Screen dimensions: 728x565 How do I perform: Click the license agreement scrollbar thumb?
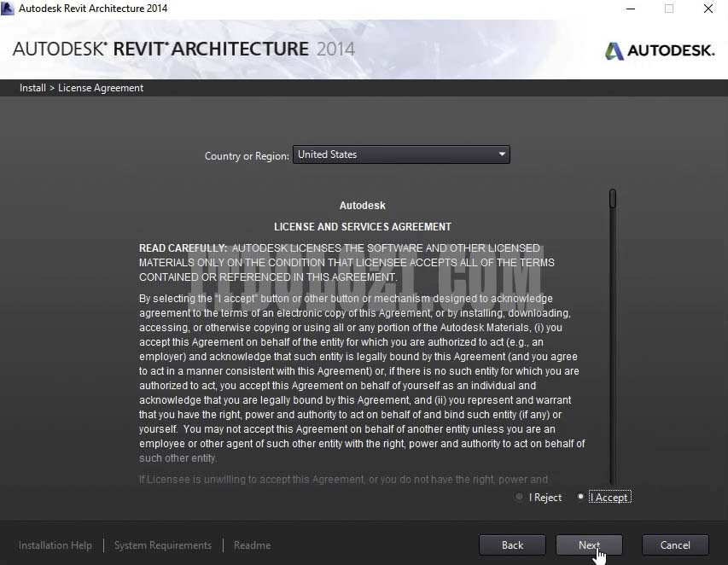click(x=612, y=199)
